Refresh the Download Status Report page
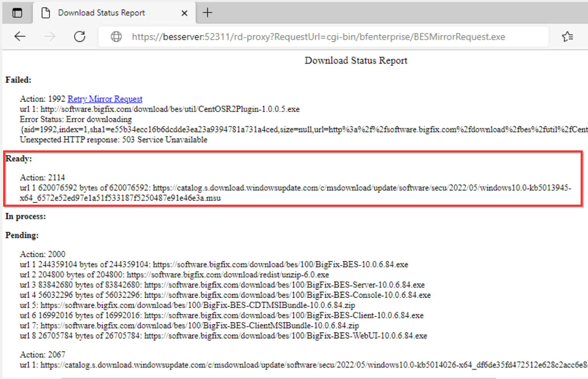This screenshot has height=379, width=588. (x=80, y=36)
